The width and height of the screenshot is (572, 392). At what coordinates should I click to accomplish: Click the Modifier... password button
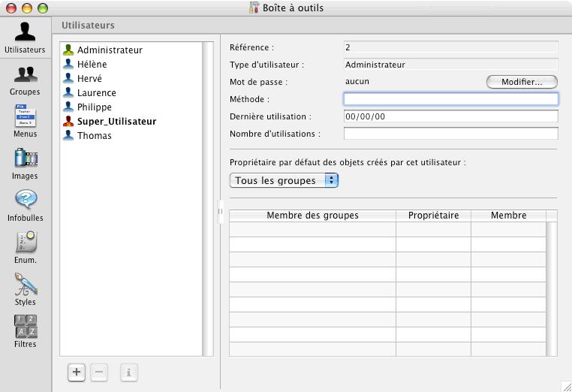point(522,82)
